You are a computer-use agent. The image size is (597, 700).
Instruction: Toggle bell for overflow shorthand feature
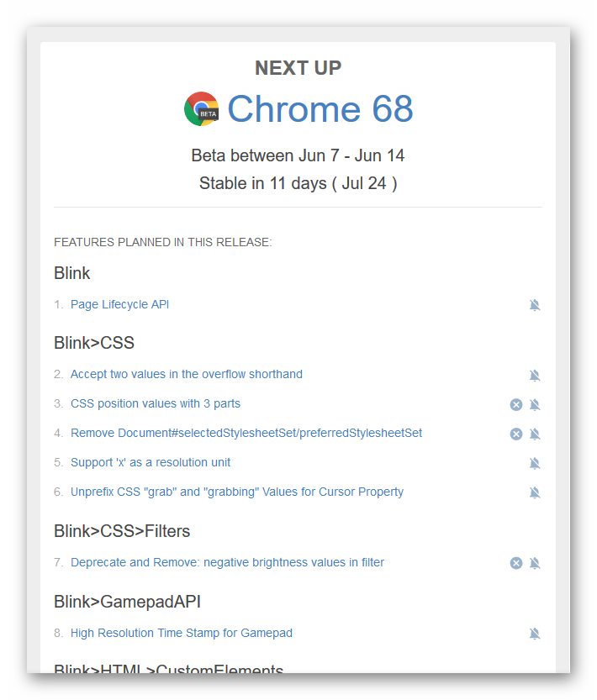coord(535,376)
